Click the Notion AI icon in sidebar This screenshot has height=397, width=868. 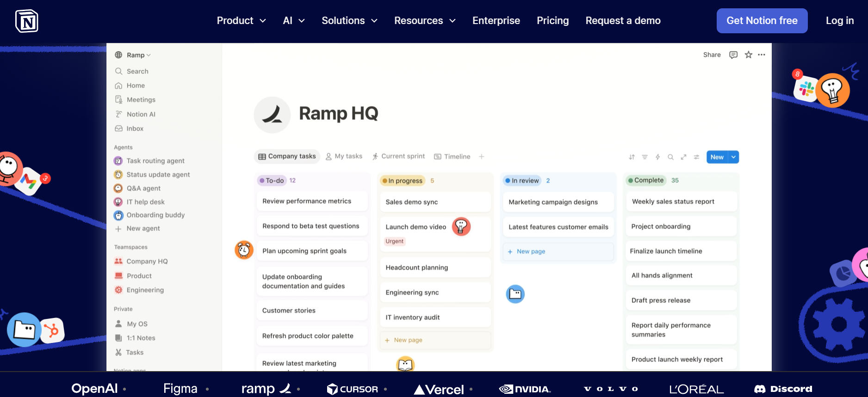[118, 114]
